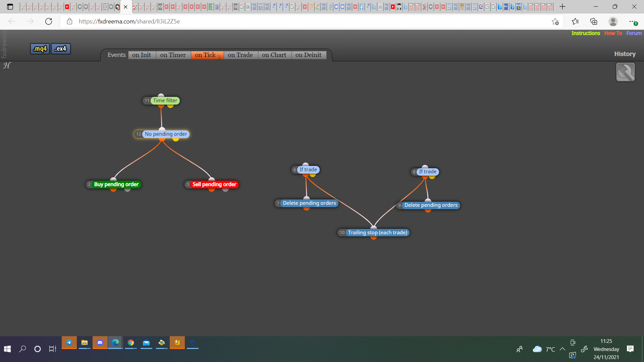Click yellow output port of No pending order

176,139
